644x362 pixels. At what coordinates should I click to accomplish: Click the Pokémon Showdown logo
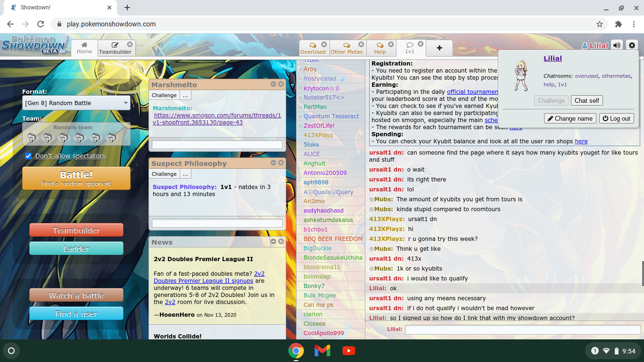tap(35, 45)
